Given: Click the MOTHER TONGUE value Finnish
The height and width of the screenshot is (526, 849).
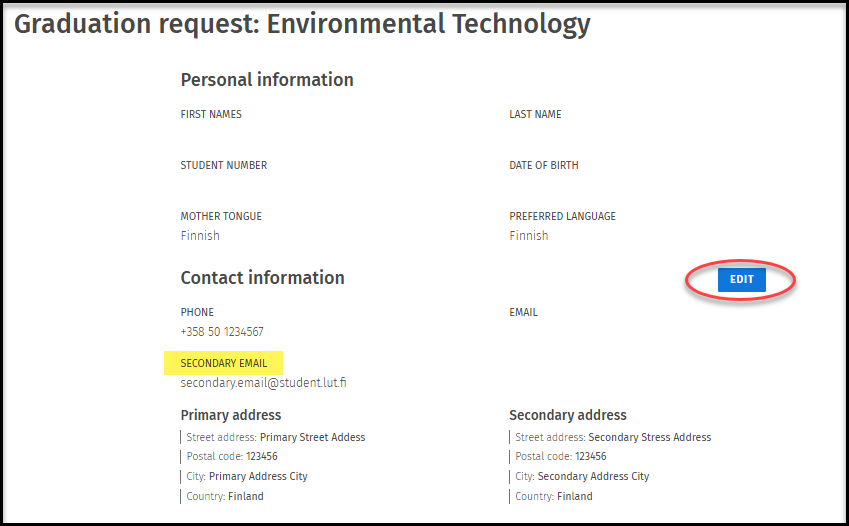Looking at the screenshot, I should coord(200,236).
